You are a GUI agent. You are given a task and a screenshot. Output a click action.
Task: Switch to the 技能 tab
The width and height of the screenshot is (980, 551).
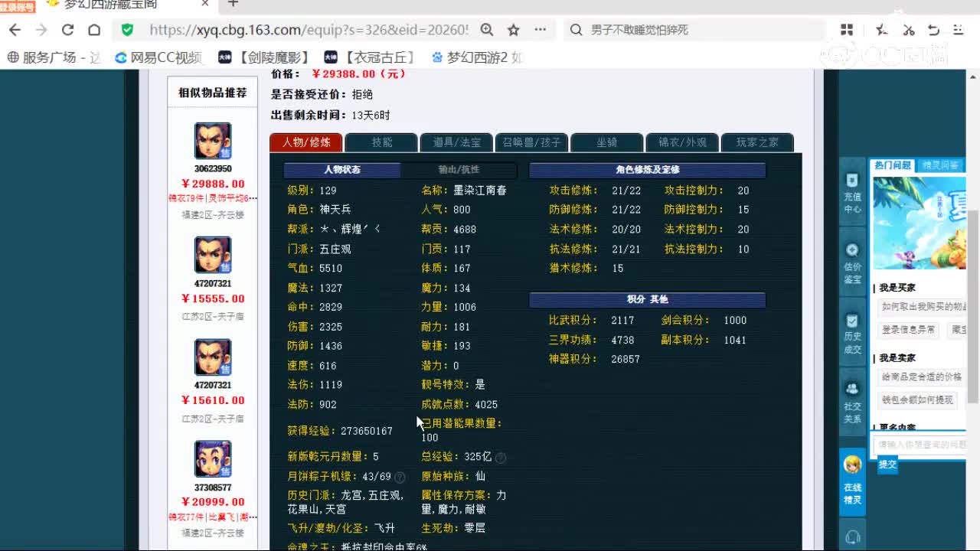pyautogui.click(x=381, y=142)
